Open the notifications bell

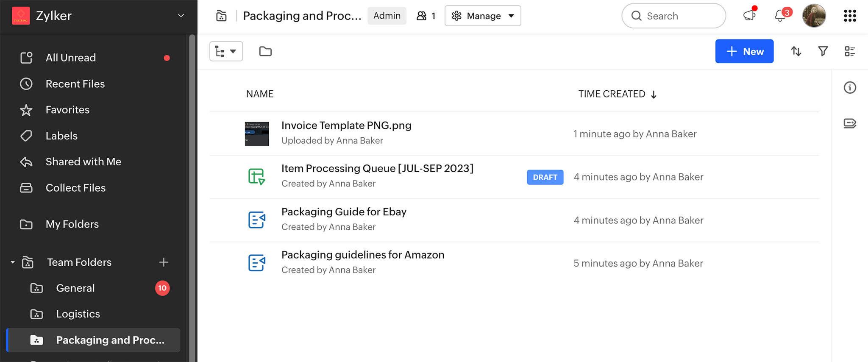pyautogui.click(x=780, y=16)
